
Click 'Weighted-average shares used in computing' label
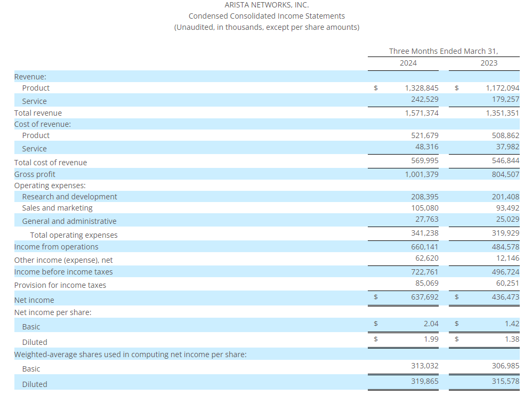coord(130,354)
